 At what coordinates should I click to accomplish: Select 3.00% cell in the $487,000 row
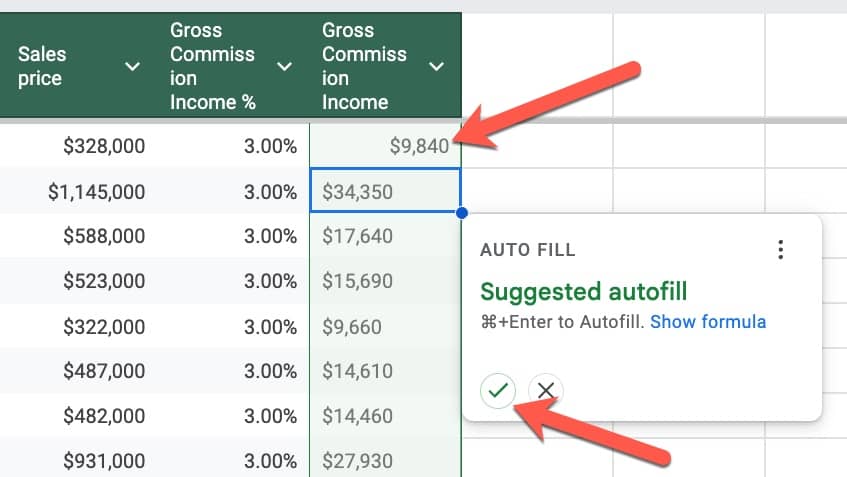233,371
